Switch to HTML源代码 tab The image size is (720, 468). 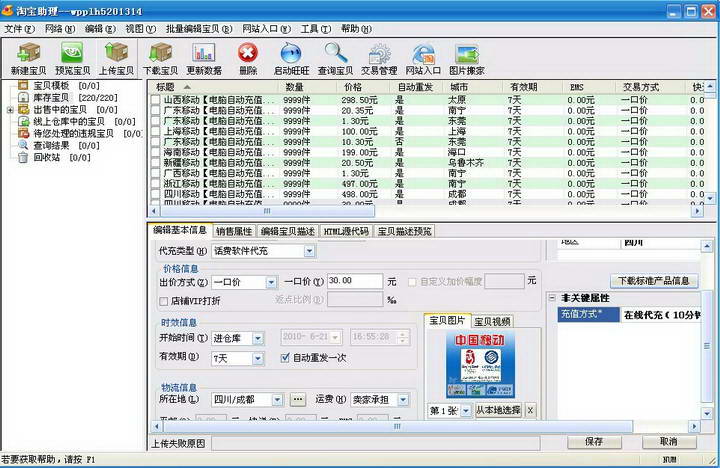[x=346, y=231]
